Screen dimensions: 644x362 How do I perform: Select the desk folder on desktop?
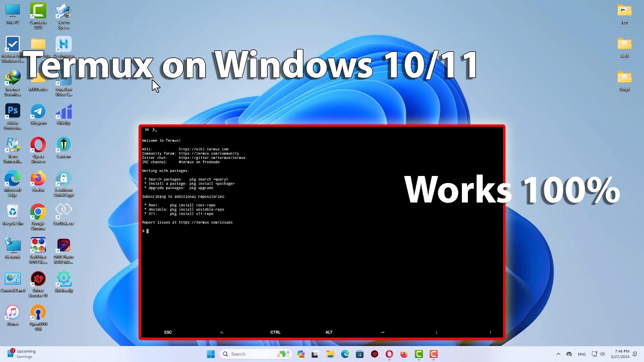[x=624, y=47]
